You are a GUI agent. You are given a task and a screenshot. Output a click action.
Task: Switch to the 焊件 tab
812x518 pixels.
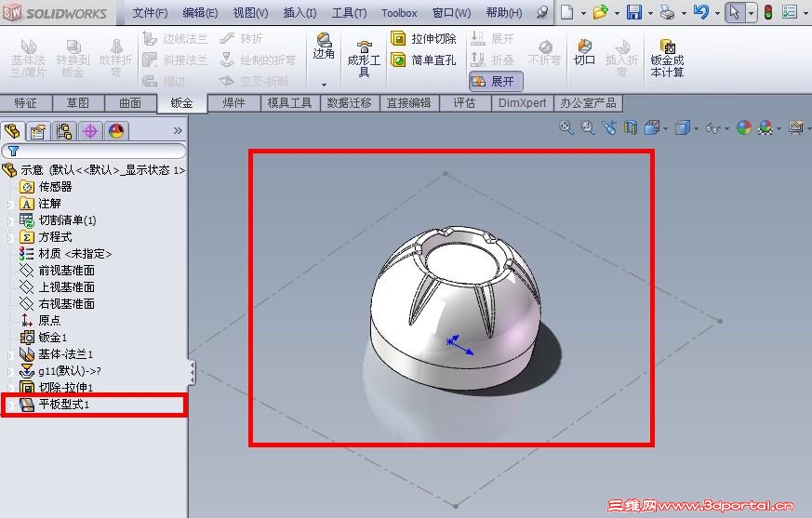(x=234, y=103)
